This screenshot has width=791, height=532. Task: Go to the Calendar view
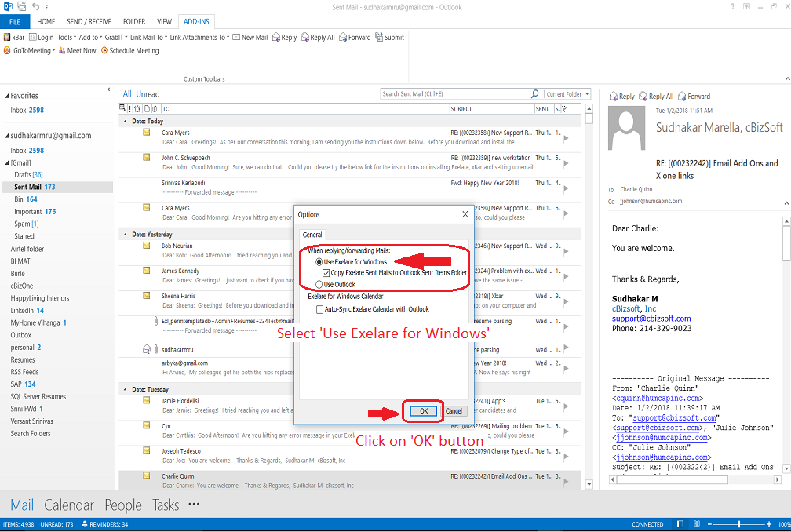(69, 505)
